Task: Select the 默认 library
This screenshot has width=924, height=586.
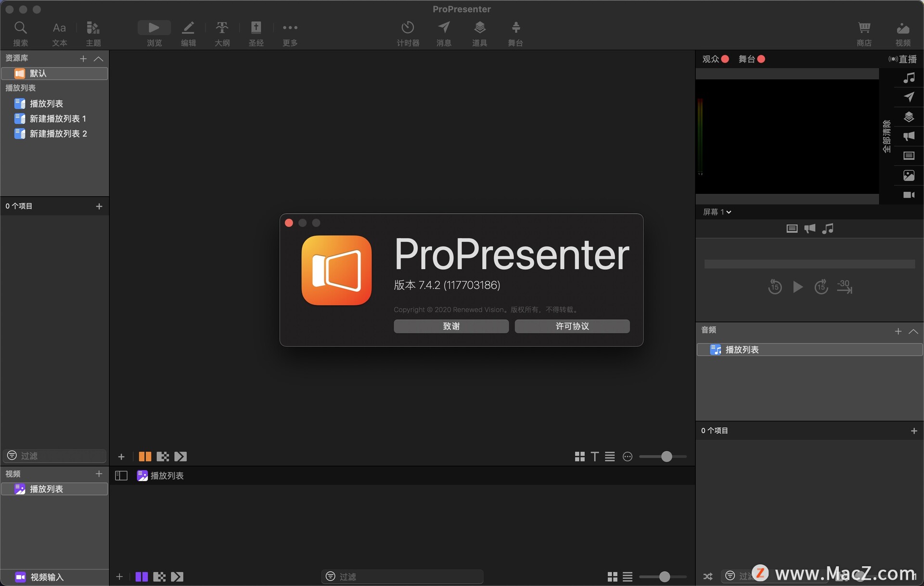Action: 54,73
